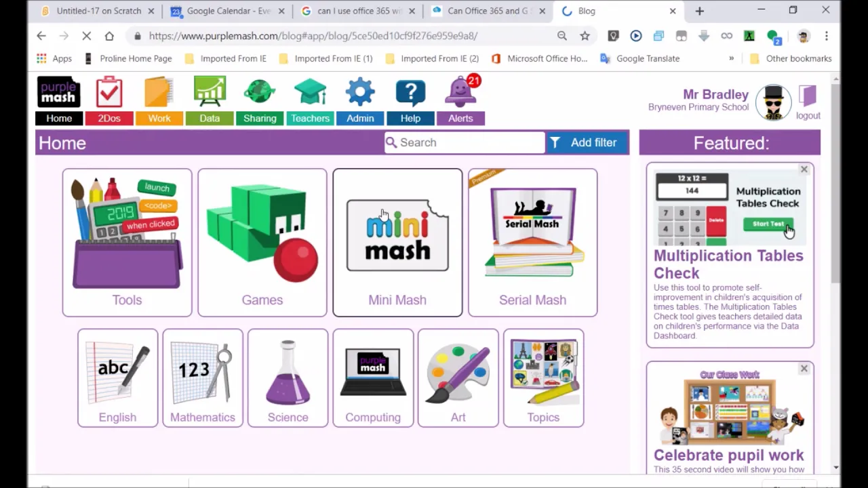Open the Other bookmarks folder
Screen dimensions: 868x488
(x=791, y=58)
